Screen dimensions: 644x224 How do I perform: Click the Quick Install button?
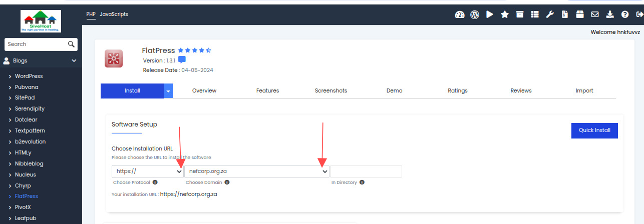tap(594, 130)
